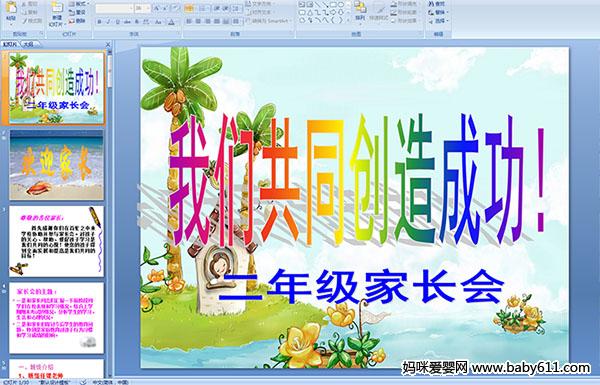Reset the slide with the Reset command

78,12
